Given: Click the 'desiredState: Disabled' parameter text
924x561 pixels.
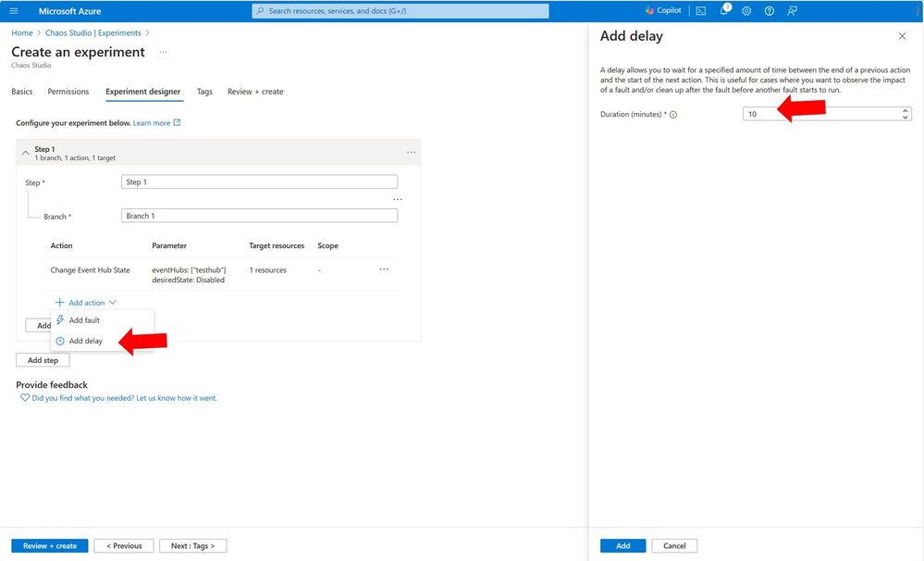Looking at the screenshot, I should [188, 280].
